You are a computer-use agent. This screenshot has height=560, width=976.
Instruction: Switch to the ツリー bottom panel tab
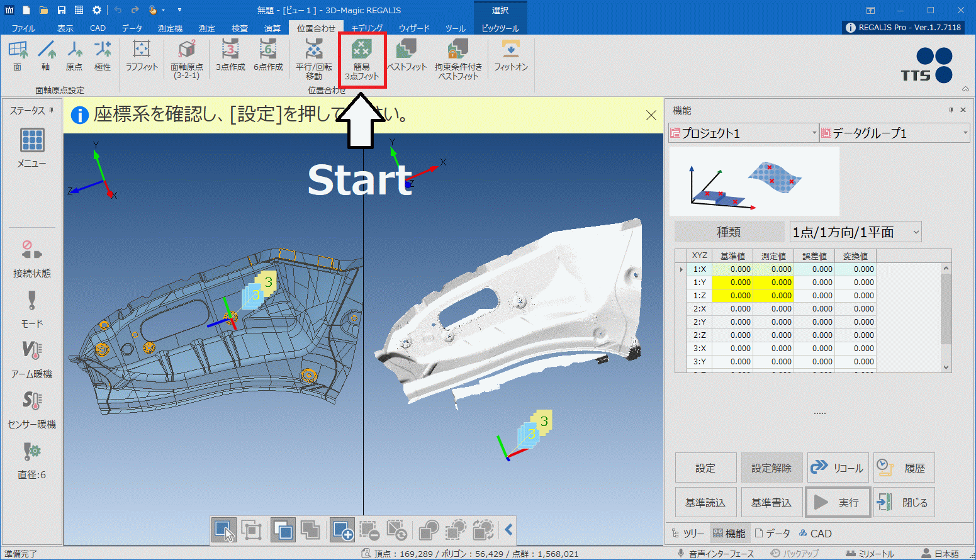point(688,534)
